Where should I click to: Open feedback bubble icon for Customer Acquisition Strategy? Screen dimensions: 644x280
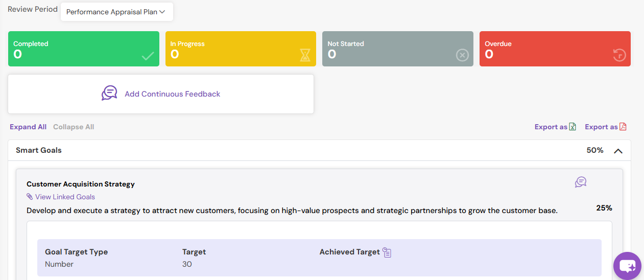tap(581, 182)
